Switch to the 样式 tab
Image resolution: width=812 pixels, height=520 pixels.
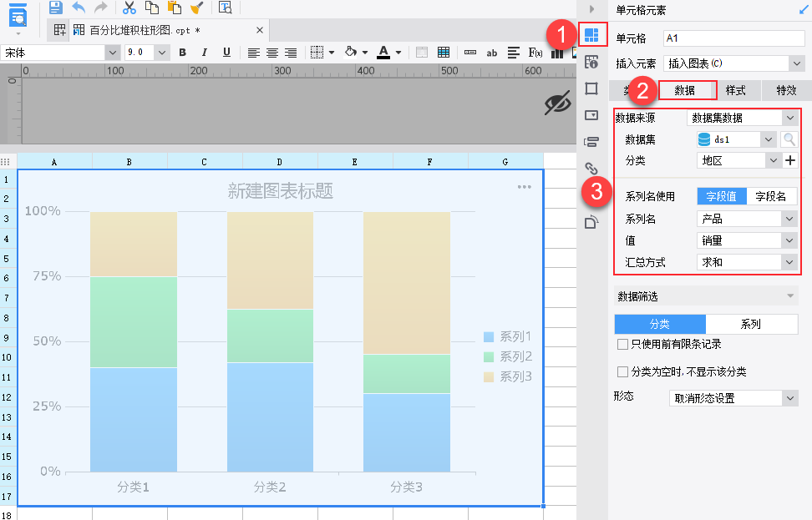click(x=735, y=90)
